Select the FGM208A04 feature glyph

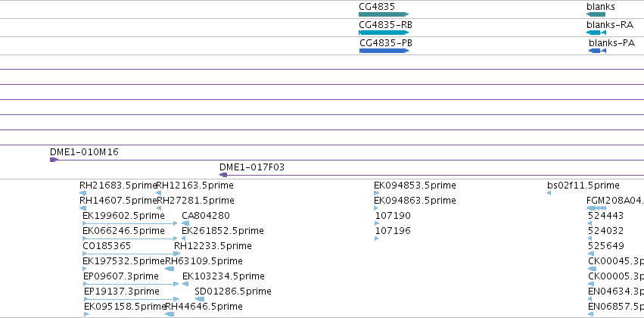596,208
